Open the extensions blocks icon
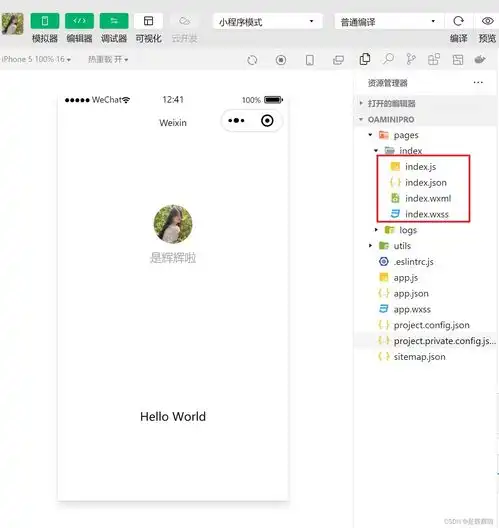This screenshot has height=528, width=499. pos(434,59)
